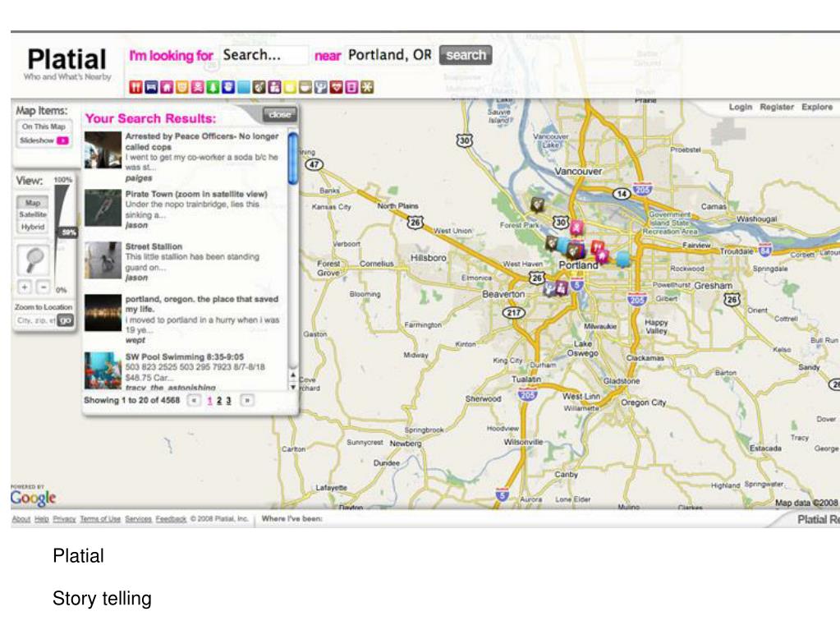Click the pink skull marker near route 30
Image resolution: width=840 pixels, height=630 pixels.
(x=576, y=228)
